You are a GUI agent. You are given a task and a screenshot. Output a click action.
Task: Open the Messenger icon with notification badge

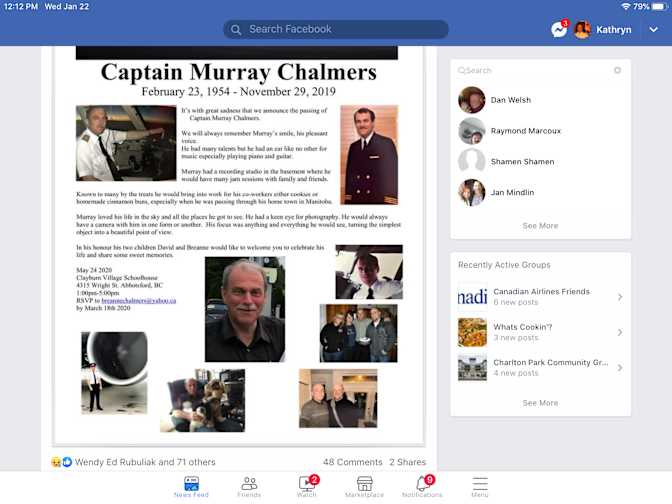560,29
